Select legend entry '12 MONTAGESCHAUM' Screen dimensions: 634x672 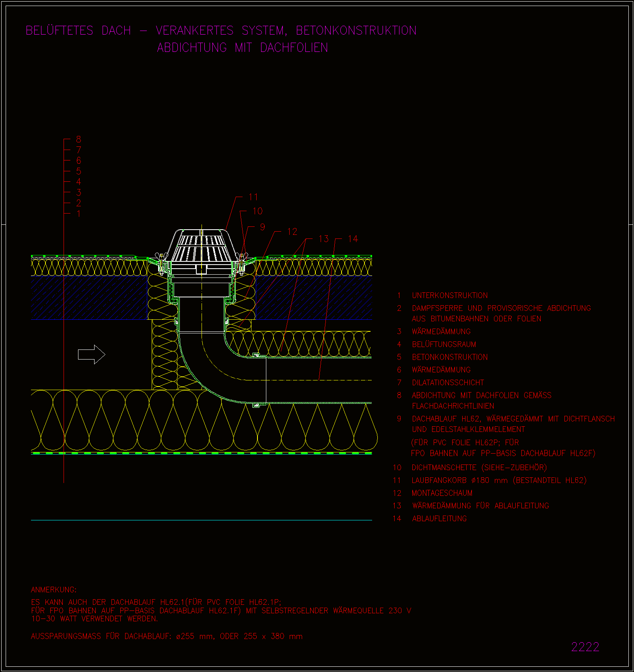tap(433, 493)
